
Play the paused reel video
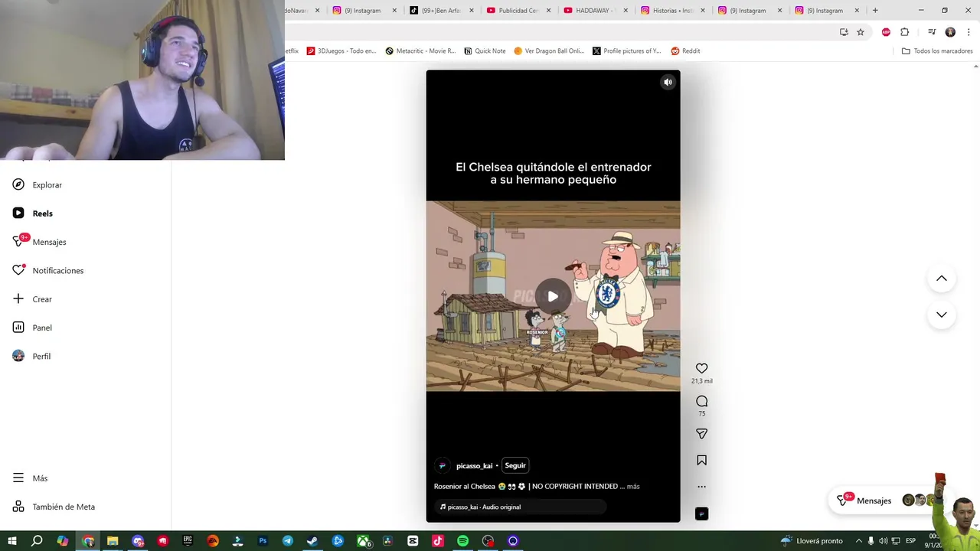point(553,296)
